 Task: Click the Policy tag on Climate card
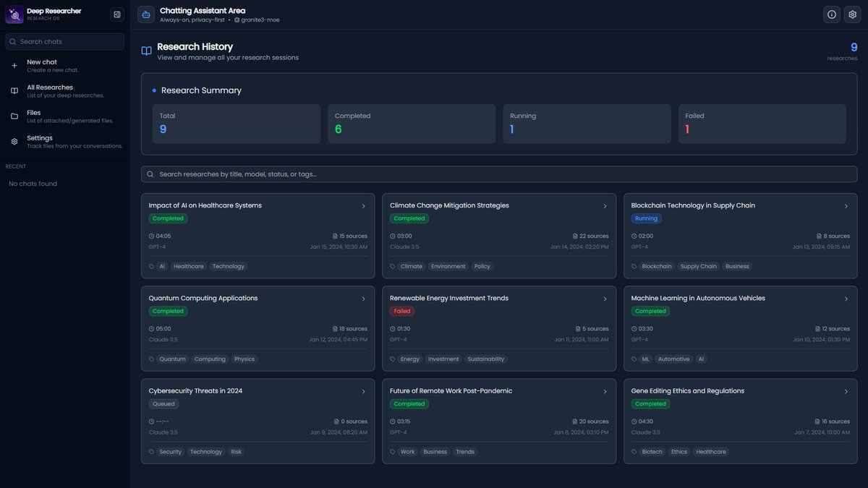click(482, 267)
